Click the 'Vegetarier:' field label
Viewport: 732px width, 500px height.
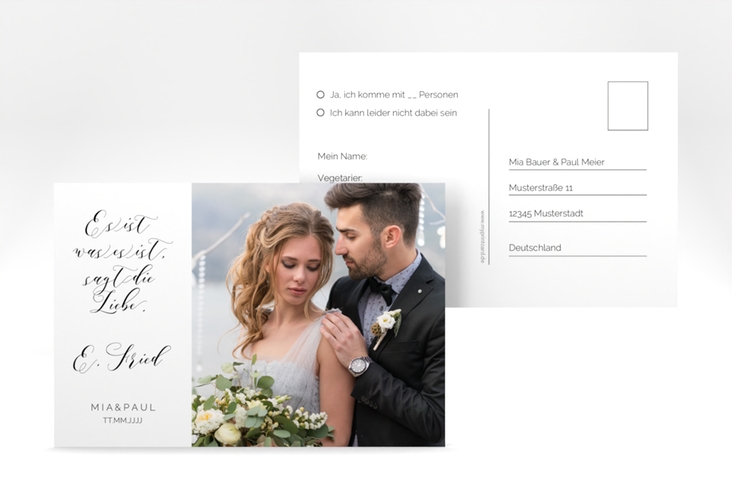340,177
